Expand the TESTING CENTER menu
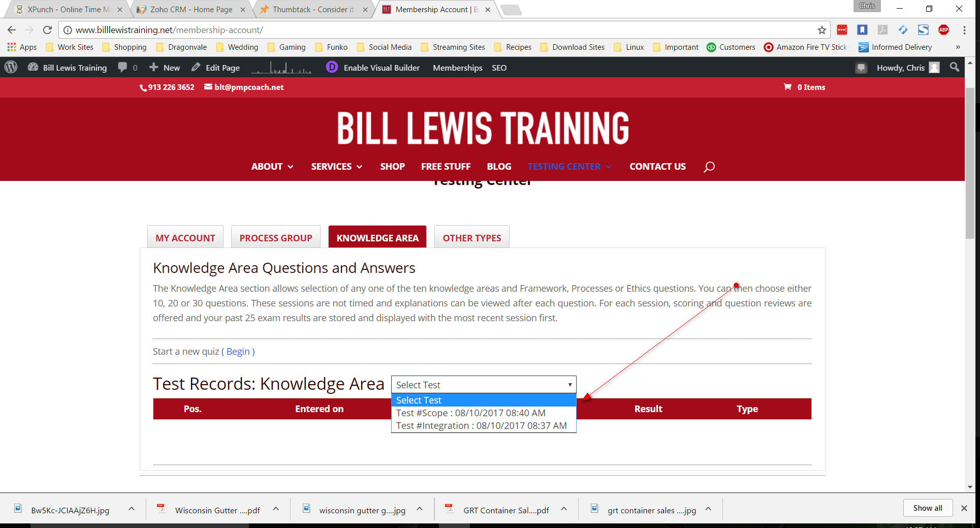980x528 pixels. (x=570, y=167)
